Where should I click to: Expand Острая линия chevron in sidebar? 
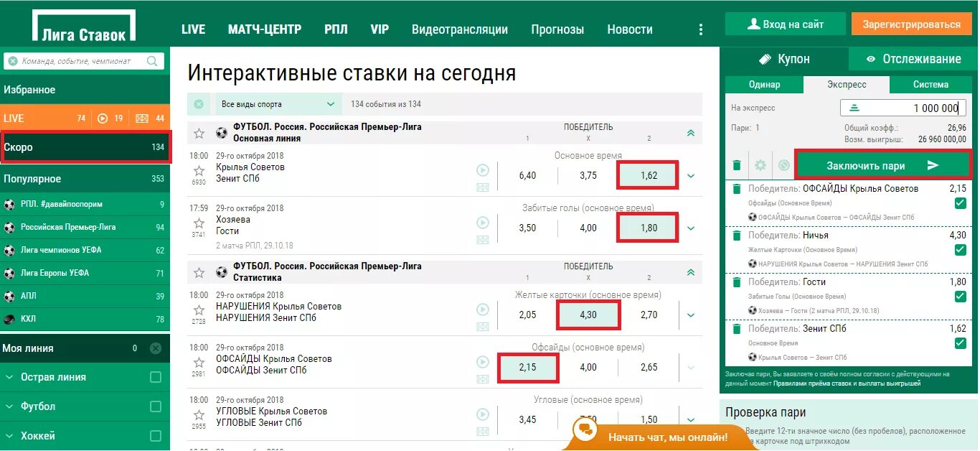pyautogui.click(x=9, y=377)
